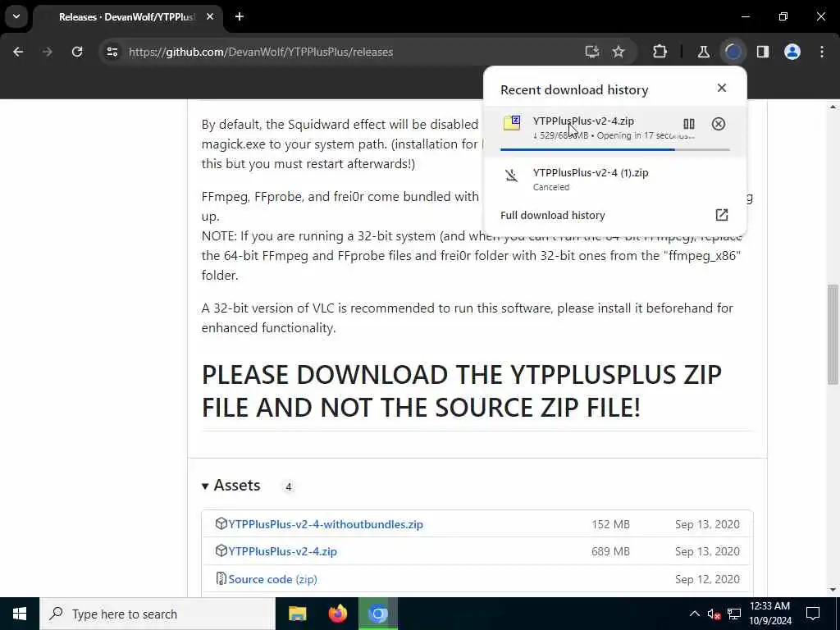This screenshot has height=630, width=840.
Task: Collapse the Assets section triangle
Action: click(205, 486)
